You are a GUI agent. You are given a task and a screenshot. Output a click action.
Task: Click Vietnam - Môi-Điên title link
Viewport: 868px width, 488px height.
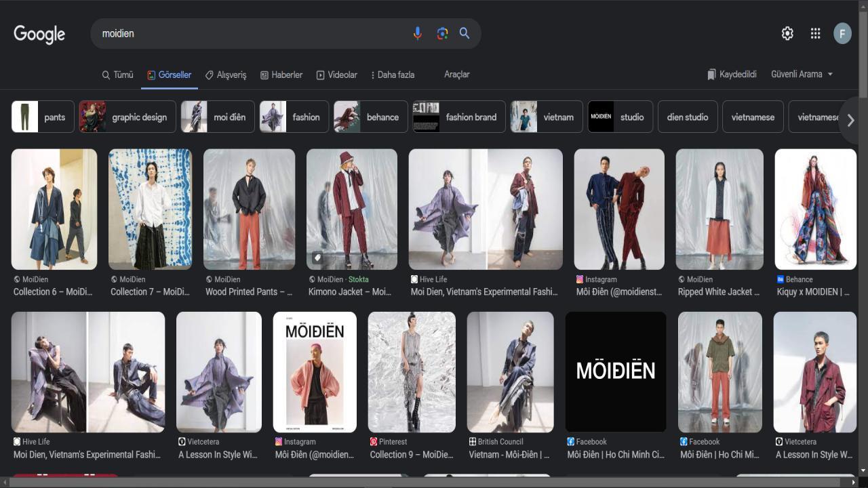(509, 455)
